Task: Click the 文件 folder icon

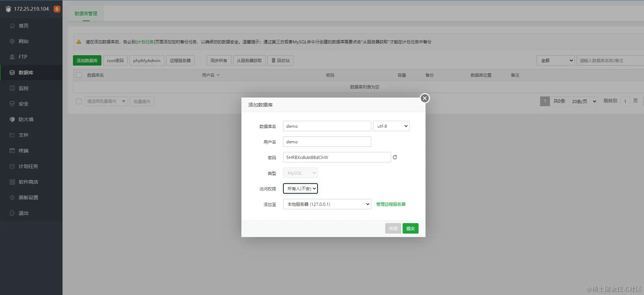Action: point(12,135)
